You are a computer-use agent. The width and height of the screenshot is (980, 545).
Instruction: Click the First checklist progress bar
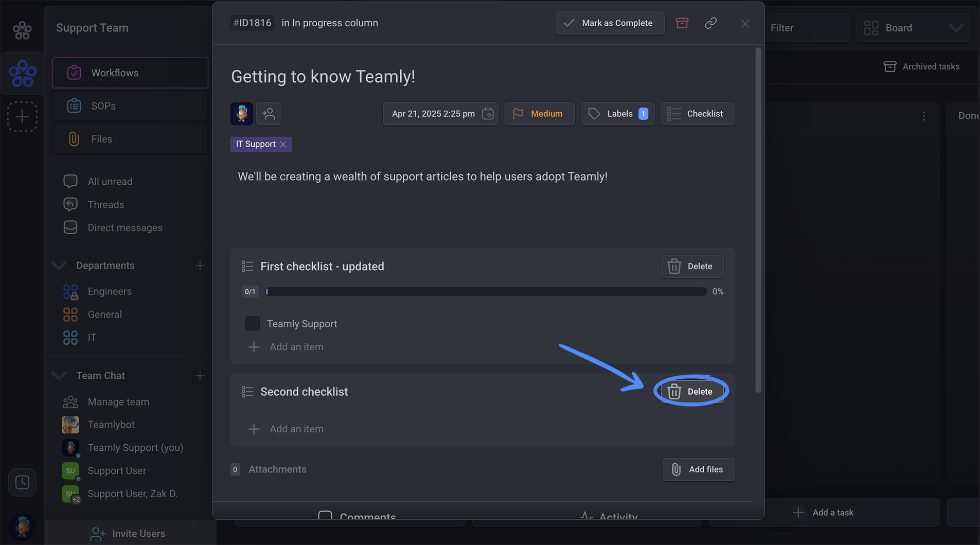(486, 292)
